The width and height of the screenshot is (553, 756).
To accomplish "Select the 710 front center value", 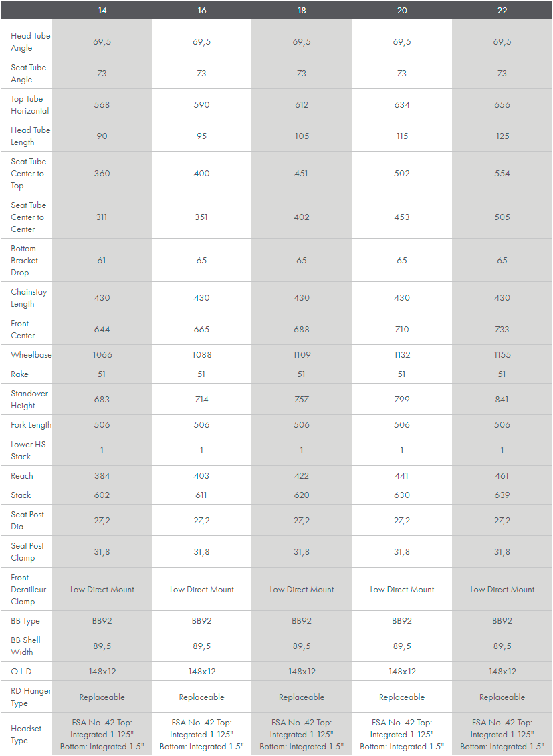I will 402,330.
